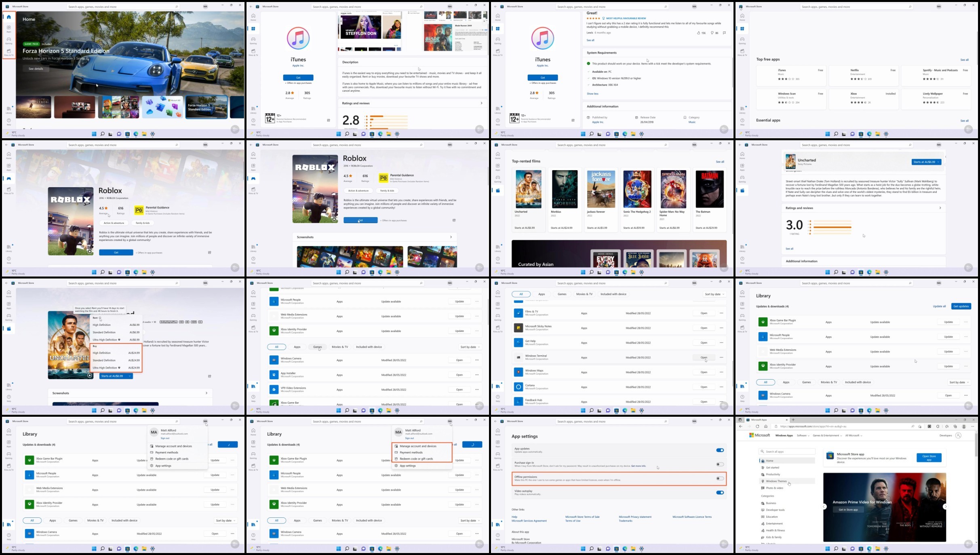Open Gaming in the Forza Horizon home window sidebar
Viewport: 980px width, 555px height.
coord(8,40)
